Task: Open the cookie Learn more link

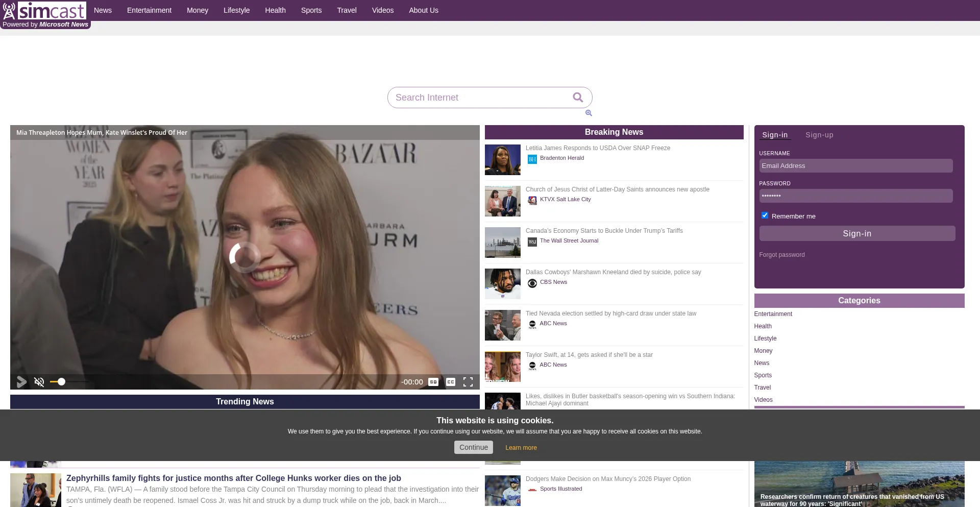Action: point(521,448)
